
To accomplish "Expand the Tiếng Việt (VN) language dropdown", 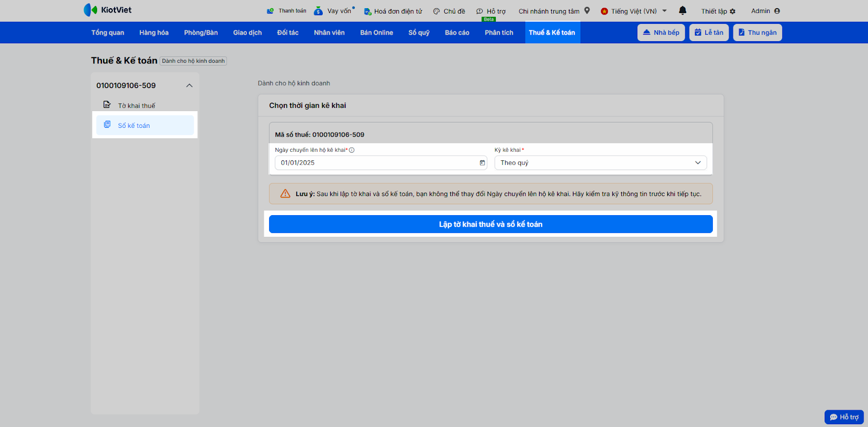I will point(634,11).
